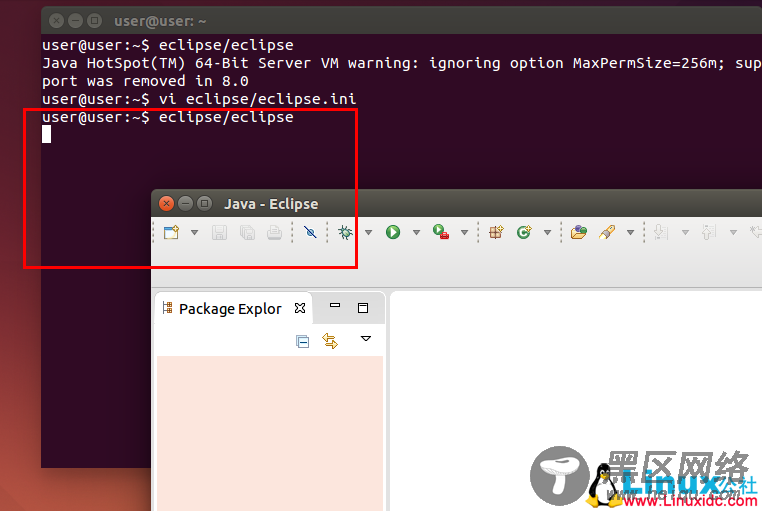
Task: Click the New wizard icon in Eclipse toolbar
Action: click(171, 232)
